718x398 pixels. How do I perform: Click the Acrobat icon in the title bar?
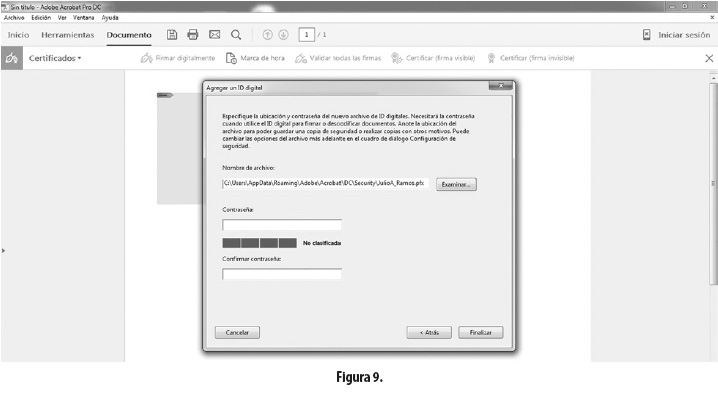(x=5, y=7)
